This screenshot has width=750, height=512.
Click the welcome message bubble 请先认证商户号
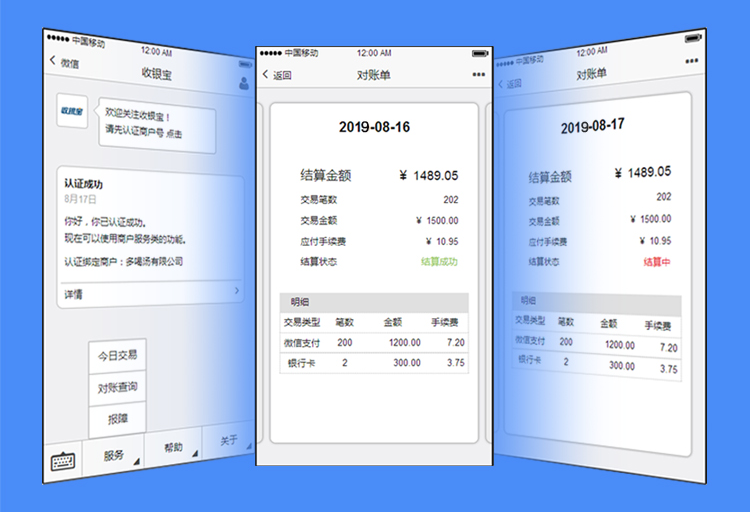[155, 125]
